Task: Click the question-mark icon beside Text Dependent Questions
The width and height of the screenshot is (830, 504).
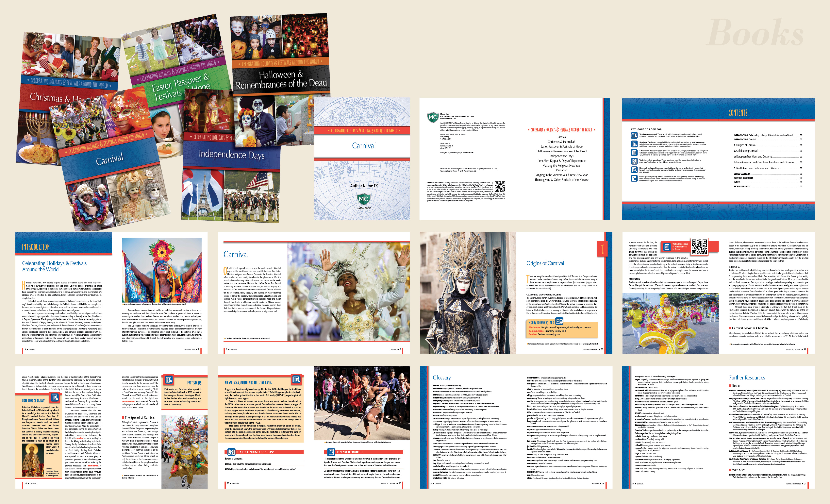Action: pyautogui.click(x=231, y=452)
